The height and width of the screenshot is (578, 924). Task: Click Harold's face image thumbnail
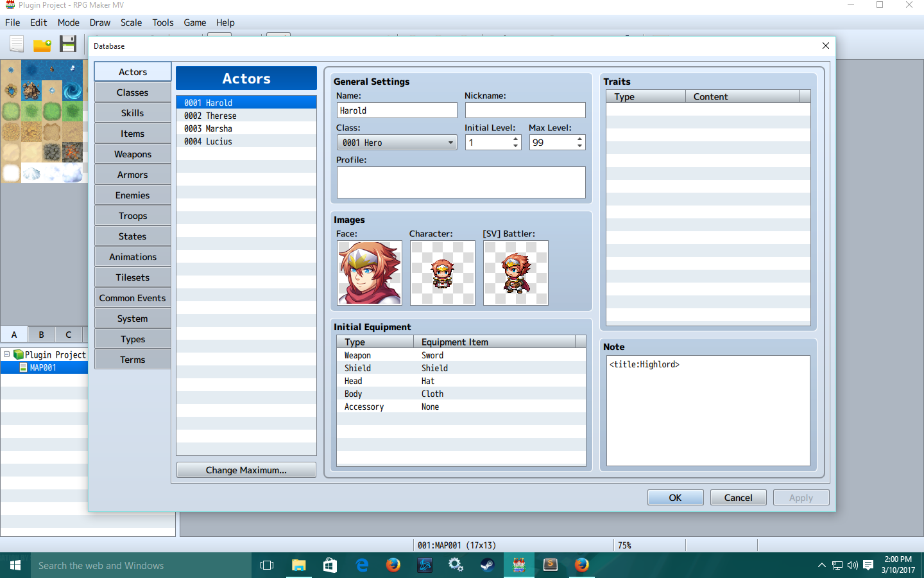tap(369, 272)
